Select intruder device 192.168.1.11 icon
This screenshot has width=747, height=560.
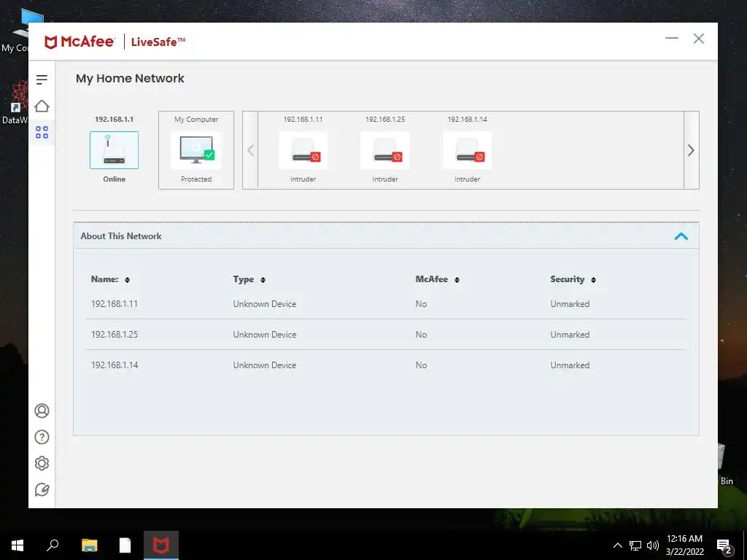click(x=303, y=150)
